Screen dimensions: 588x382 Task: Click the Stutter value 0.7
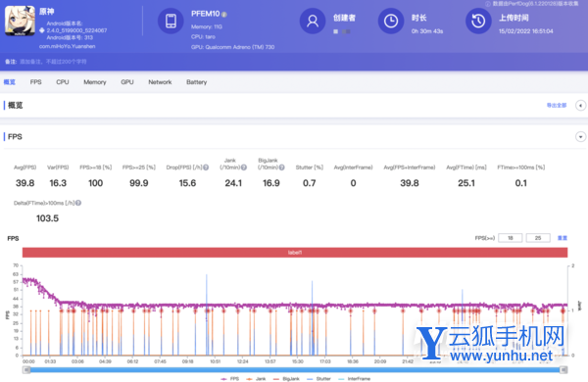tap(310, 183)
